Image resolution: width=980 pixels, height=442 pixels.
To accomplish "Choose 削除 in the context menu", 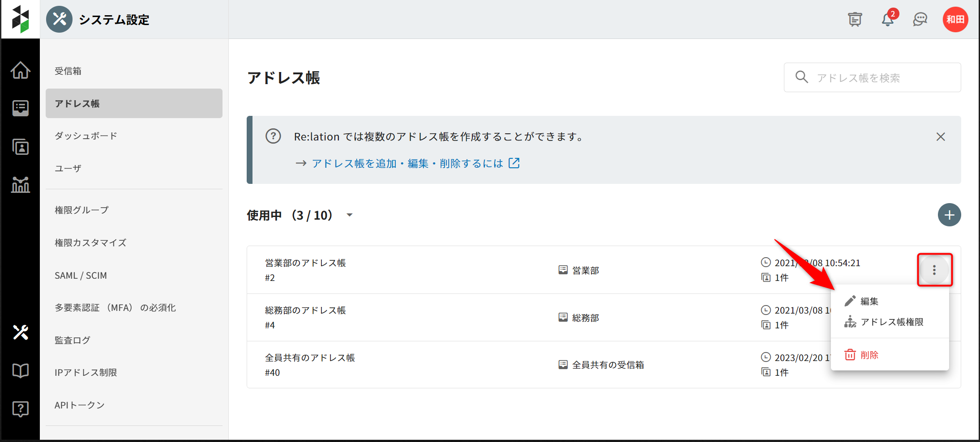I will [869, 355].
